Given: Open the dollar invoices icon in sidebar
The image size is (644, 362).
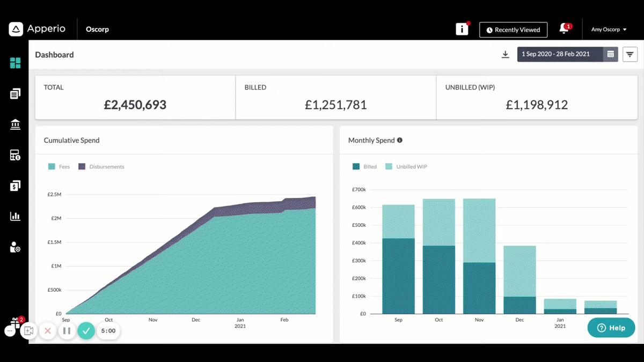Looking at the screenshot, I should [x=15, y=186].
